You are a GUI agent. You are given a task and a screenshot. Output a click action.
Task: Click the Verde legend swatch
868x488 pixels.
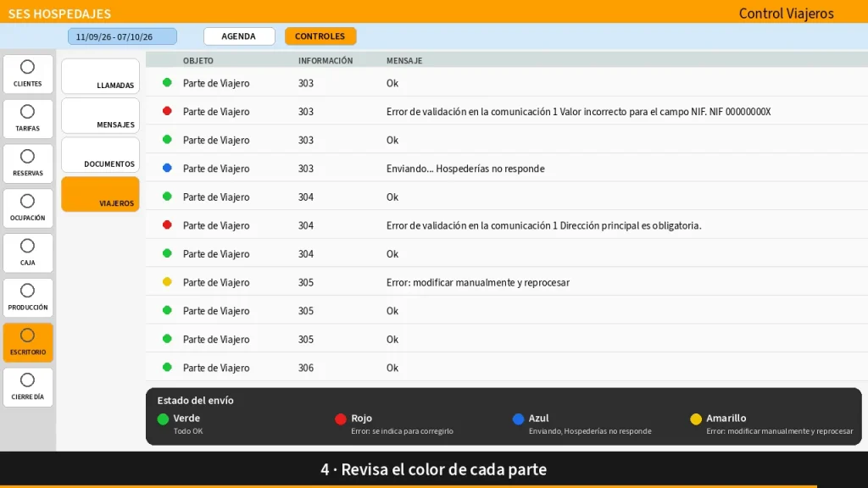click(163, 419)
